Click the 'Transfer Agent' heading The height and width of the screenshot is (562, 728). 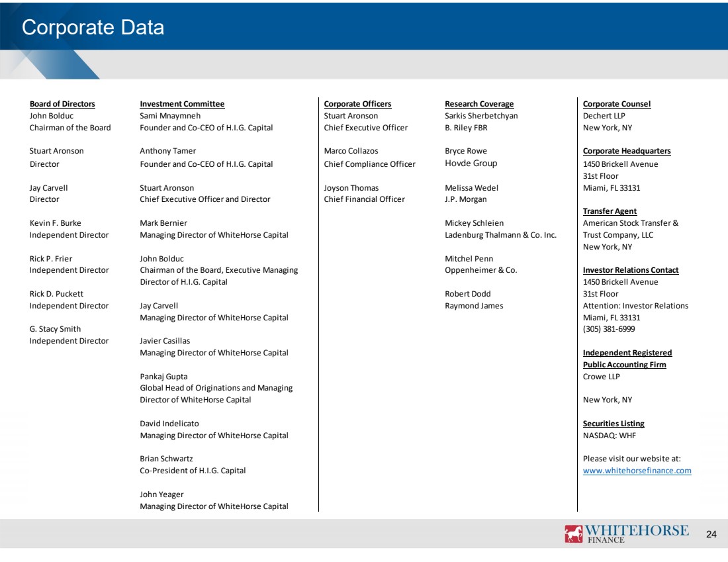[610, 211]
